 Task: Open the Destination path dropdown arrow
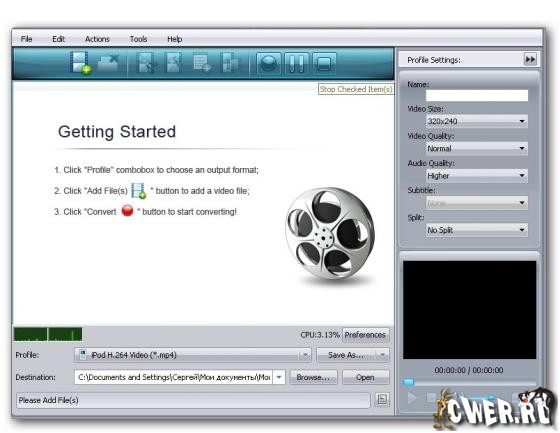(x=279, y=377)
